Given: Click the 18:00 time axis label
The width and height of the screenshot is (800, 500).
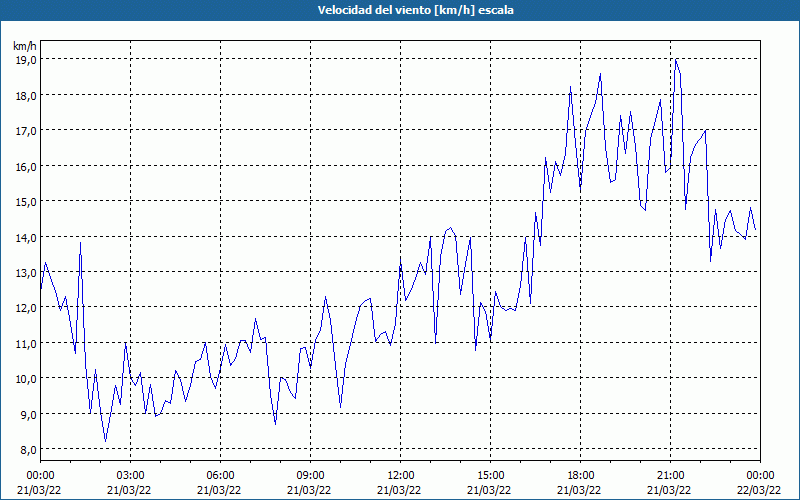Looking at the screenshot, I should click(x=581, y=476).
